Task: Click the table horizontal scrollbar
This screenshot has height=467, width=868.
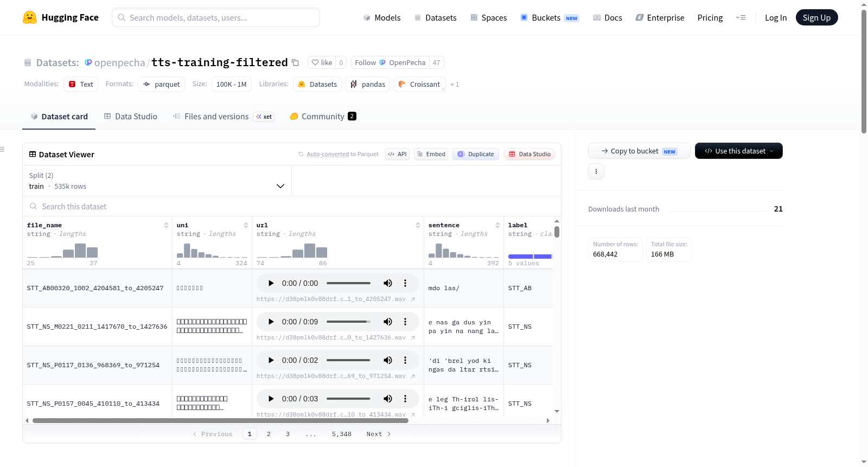Action: point(220,420)
